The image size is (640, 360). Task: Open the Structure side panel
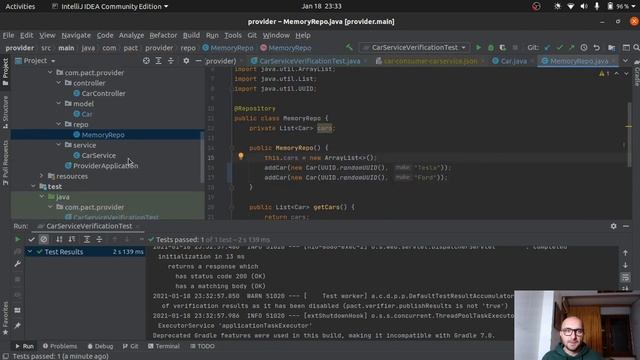(x=5, y=112)
